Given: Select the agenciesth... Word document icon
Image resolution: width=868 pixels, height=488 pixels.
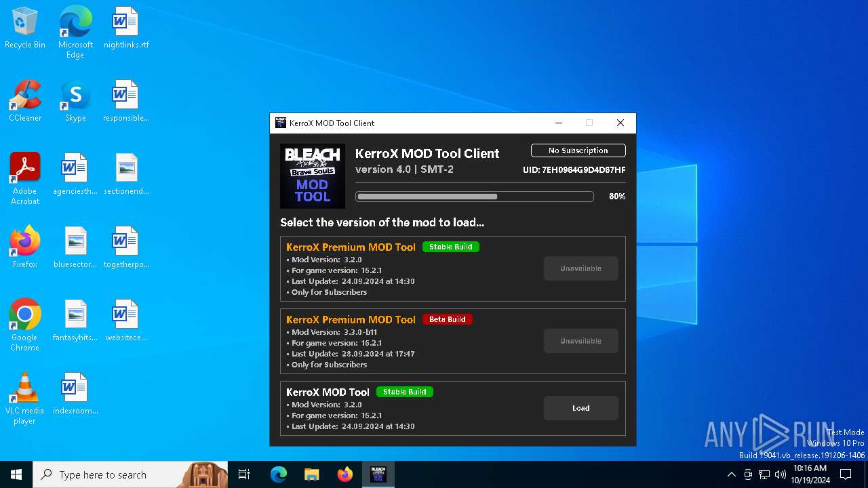Looking at the screenshot, I should pyautogui.click(x=75, y=175).
